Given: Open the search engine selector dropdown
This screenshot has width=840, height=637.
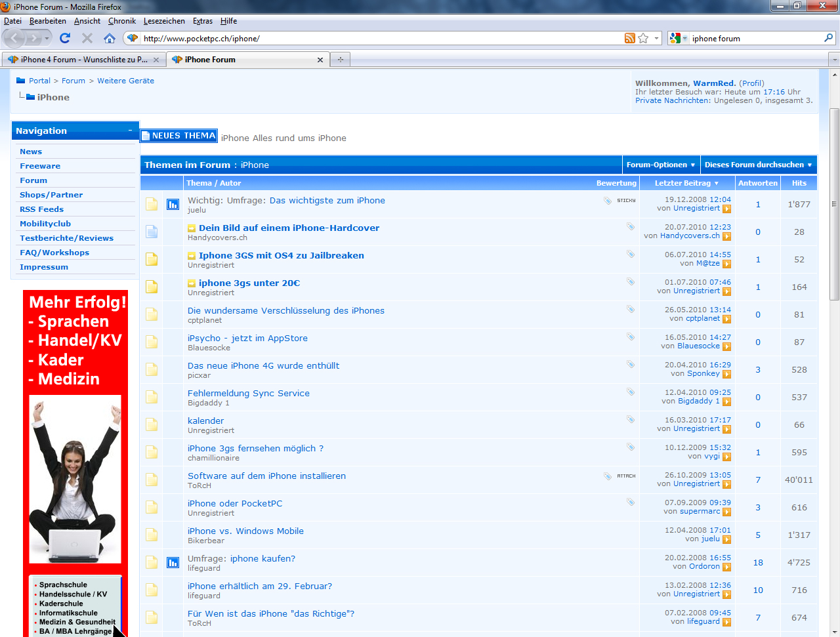Looking at the screenshot, I should tap(678, 38).
